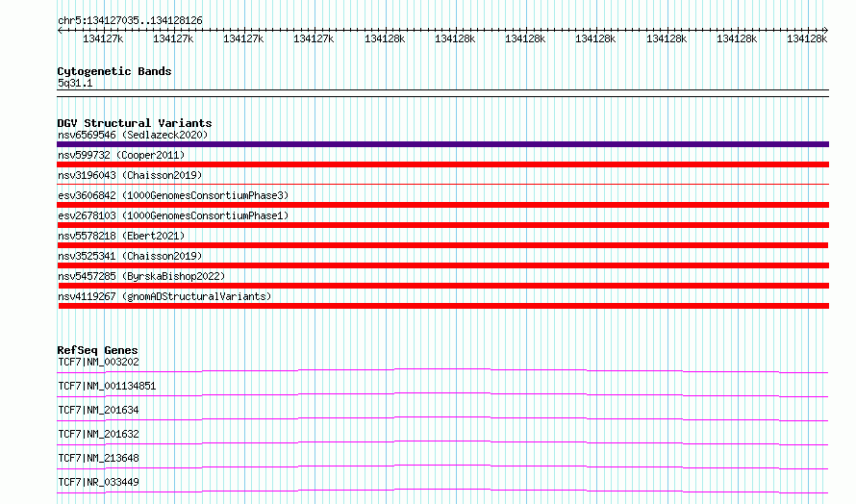
Task: Select esv2678103 (1000GenomesConsortiumPhase1) label
Action: (173, 215)
